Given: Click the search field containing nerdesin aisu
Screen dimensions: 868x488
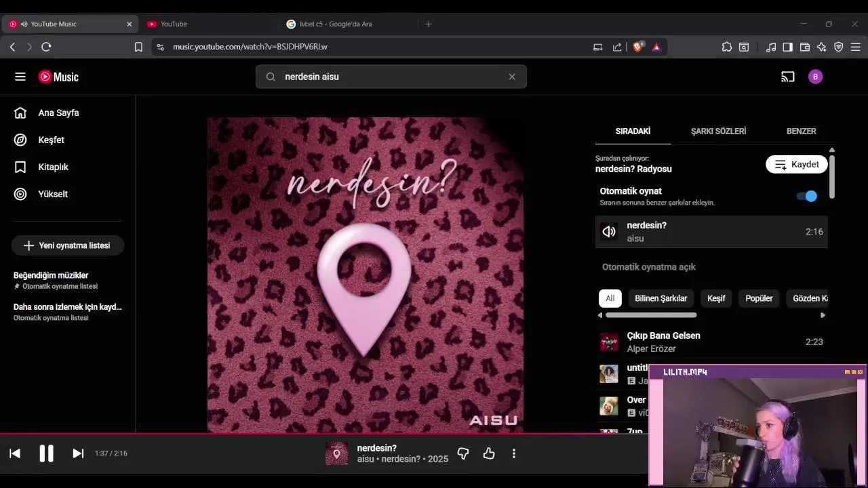Looking at the screenshot, I should coord(391,77).
